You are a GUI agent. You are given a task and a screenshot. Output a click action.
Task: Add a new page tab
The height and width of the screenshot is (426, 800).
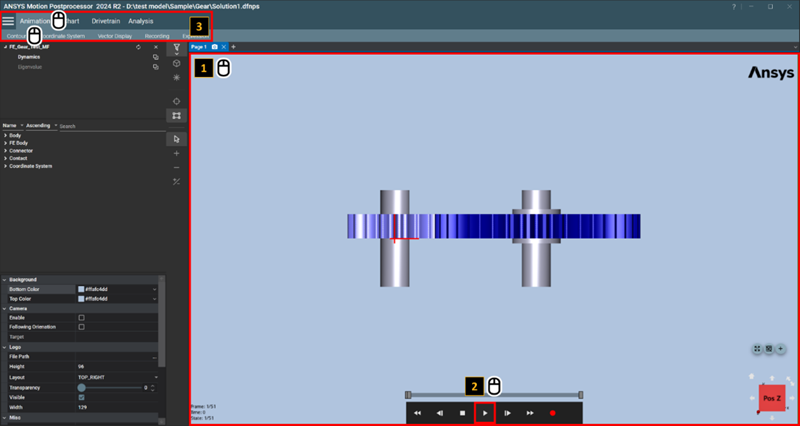point(234,47)
